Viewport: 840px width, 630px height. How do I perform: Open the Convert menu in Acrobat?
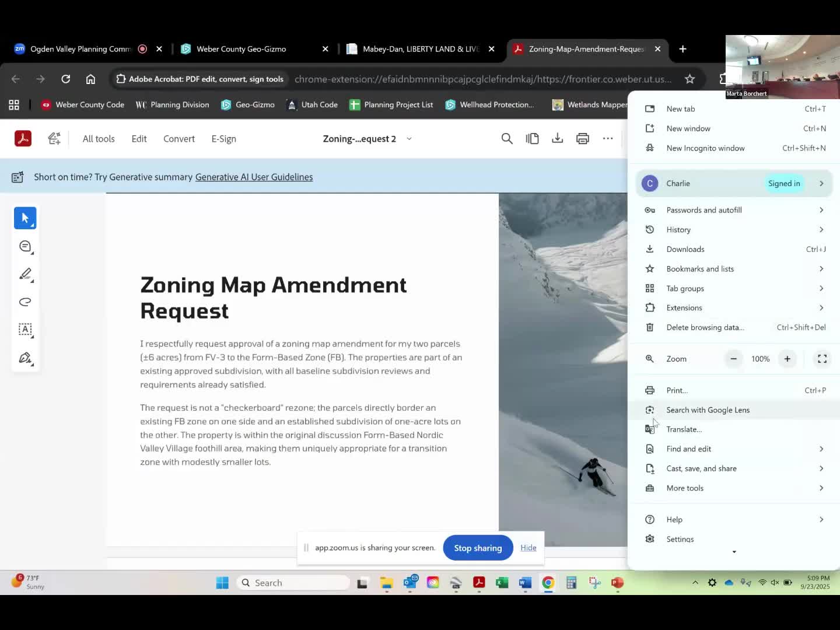pos(179,139)
